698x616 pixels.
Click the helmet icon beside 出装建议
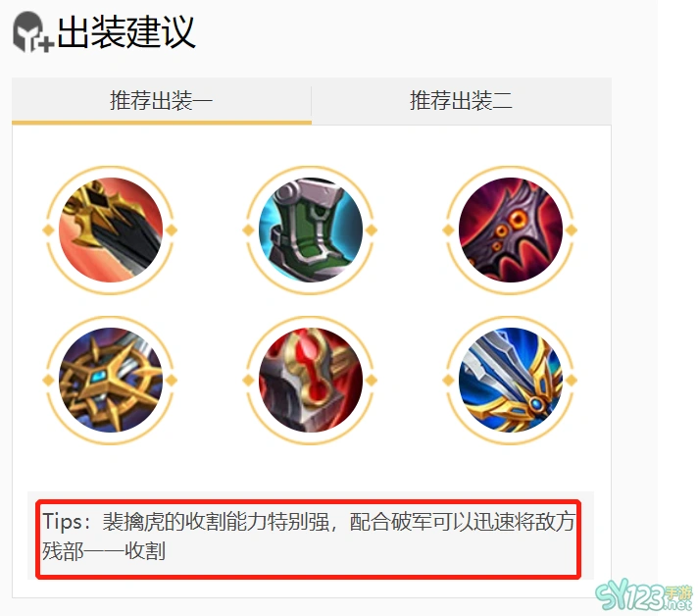pos(33,32)
